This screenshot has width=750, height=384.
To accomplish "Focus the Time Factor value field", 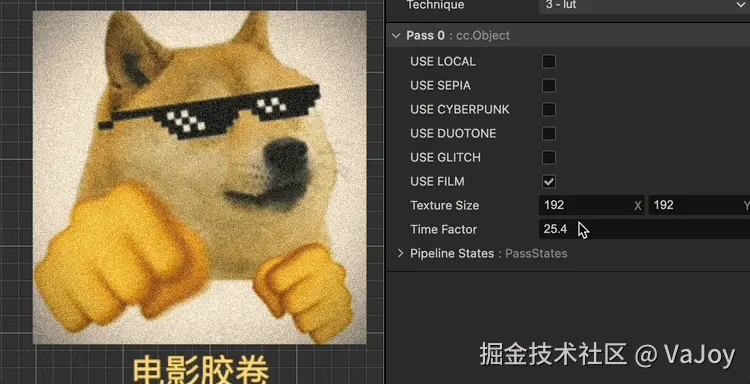I will 644,229.
